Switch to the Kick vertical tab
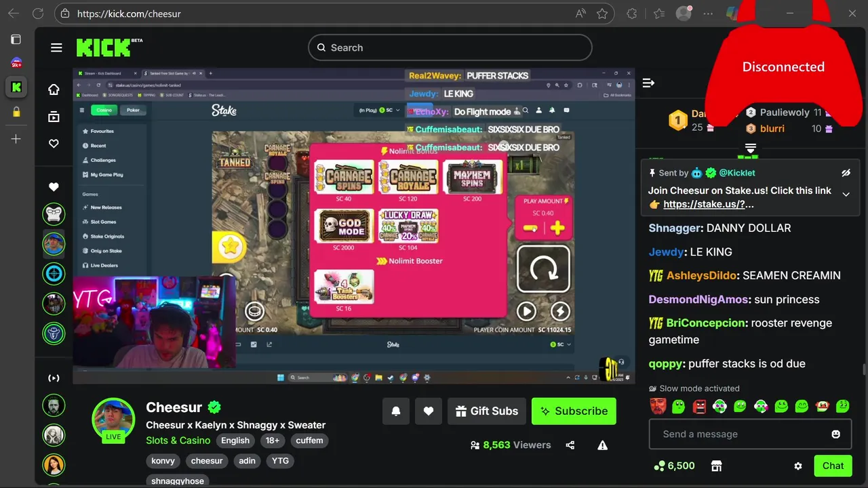 pos(16,87)
